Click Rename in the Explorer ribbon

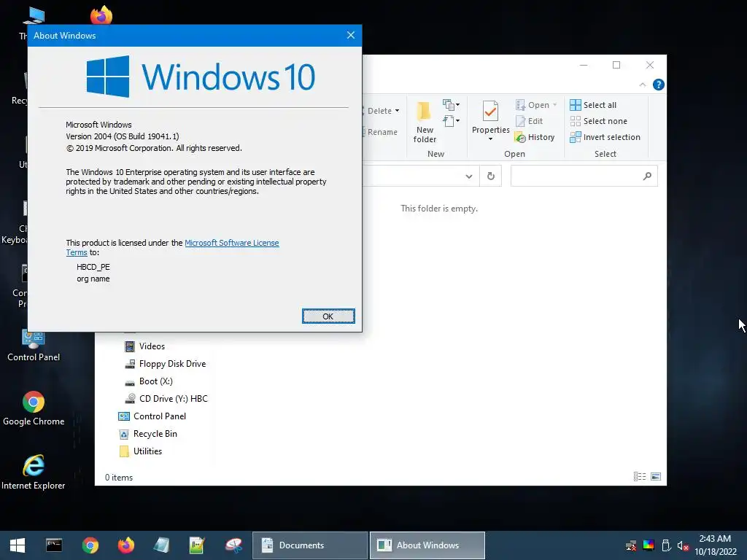click(381, 132)
